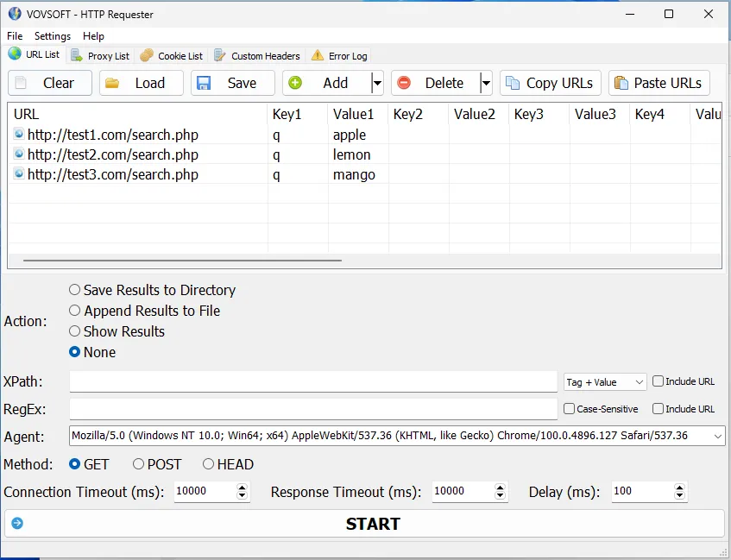Click the Load button
This screenshot has height=560, width=731.
(x=142, y=83)
